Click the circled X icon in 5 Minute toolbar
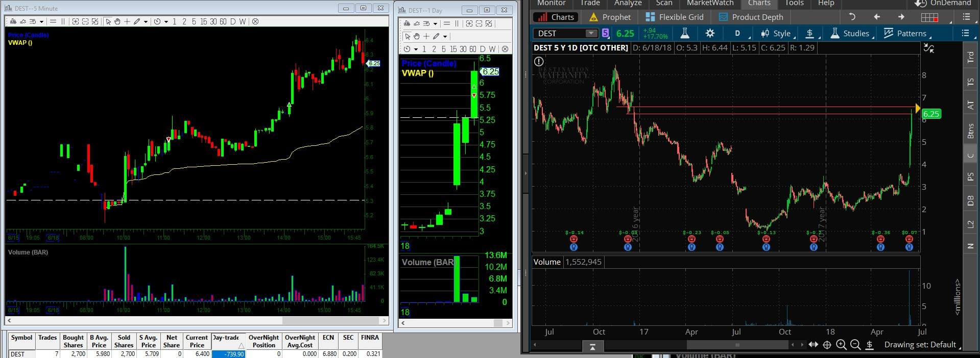 click(x=255, y=21)
